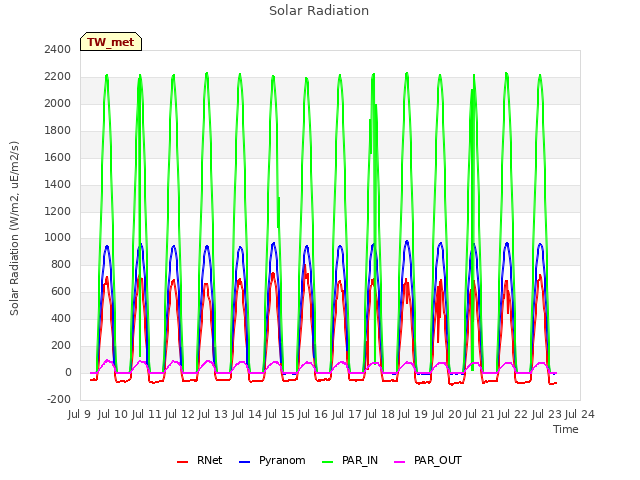Click the Time x-axis title
The image size is (640, 480).
pyautogui.click(x=566, y=429)
